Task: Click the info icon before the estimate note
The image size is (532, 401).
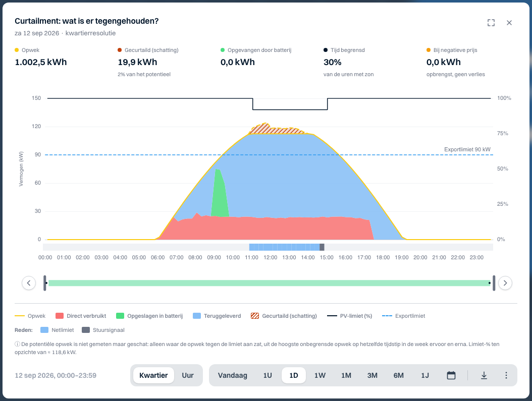Action: pos(17,344)
